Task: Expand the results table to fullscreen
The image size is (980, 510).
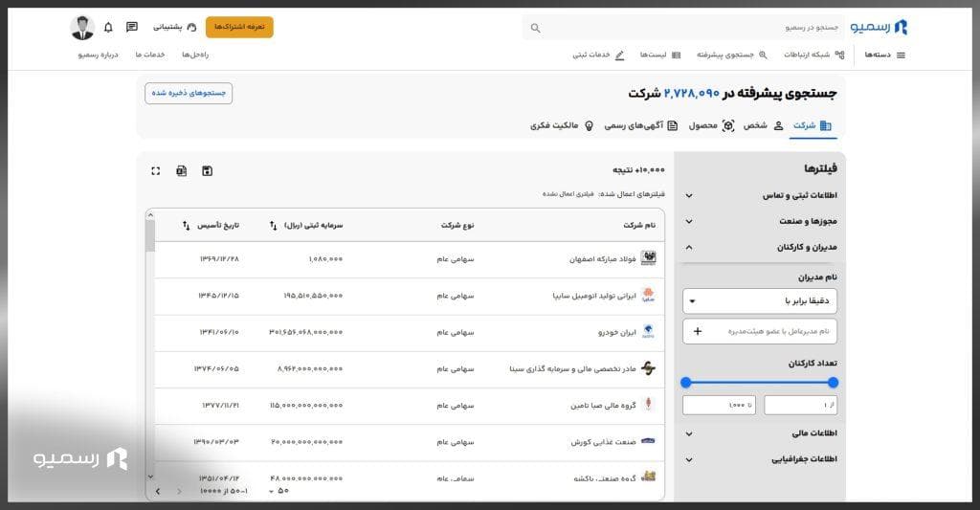Action: pos(156,170)
